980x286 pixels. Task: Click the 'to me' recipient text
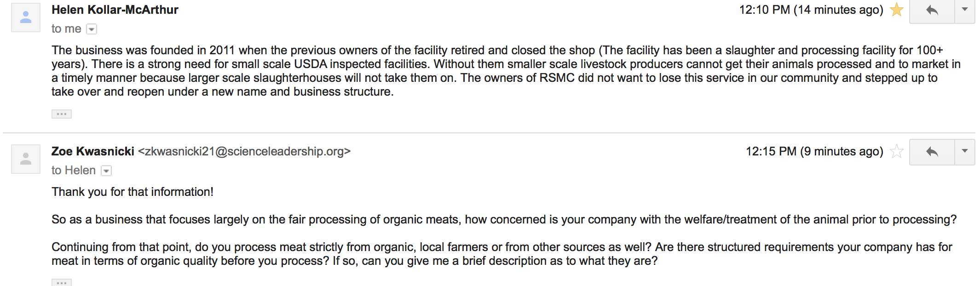(x=66, y=29)
